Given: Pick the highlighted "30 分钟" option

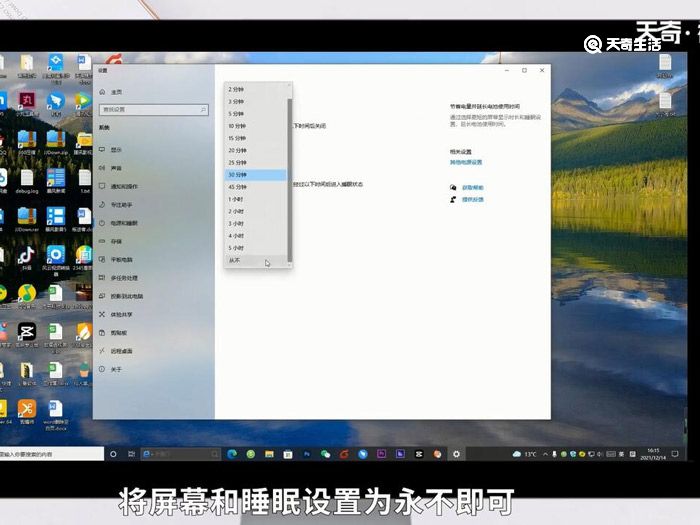Looking at the screenshot, I should (256, 175).
